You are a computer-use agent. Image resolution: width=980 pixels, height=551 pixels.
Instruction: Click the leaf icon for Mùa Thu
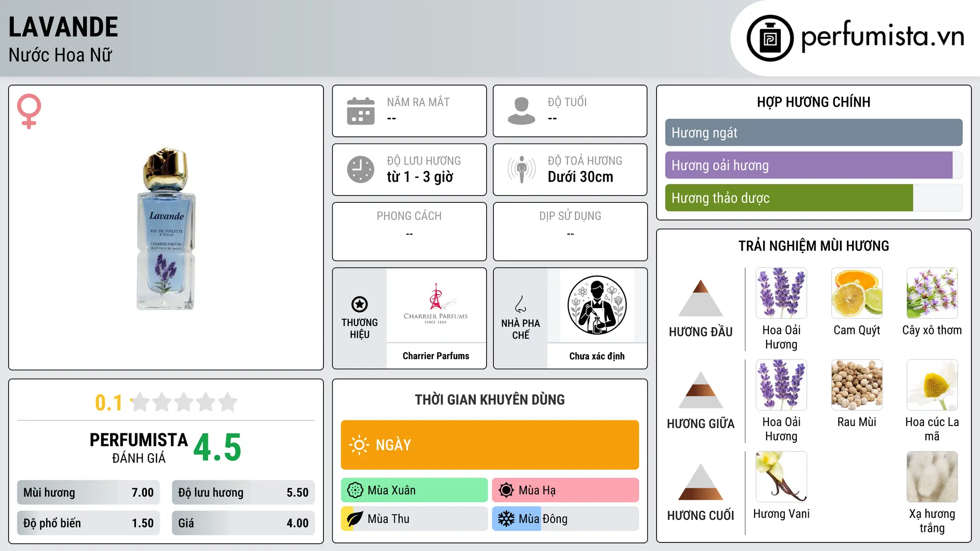[x=355, y=519]
